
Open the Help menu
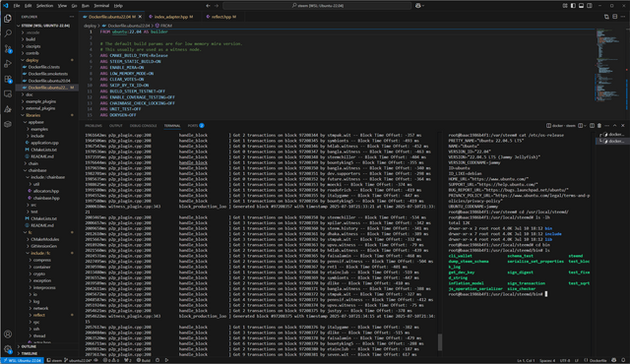[118, 6]
